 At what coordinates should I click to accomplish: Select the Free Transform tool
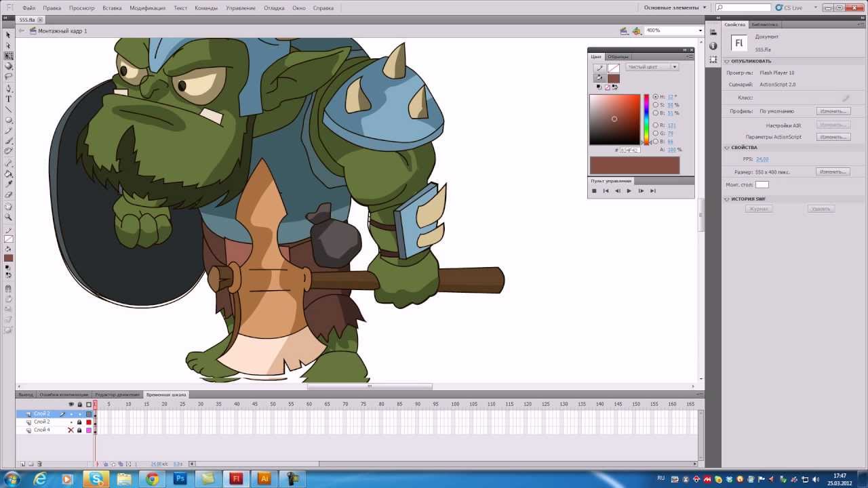(8, 56)
